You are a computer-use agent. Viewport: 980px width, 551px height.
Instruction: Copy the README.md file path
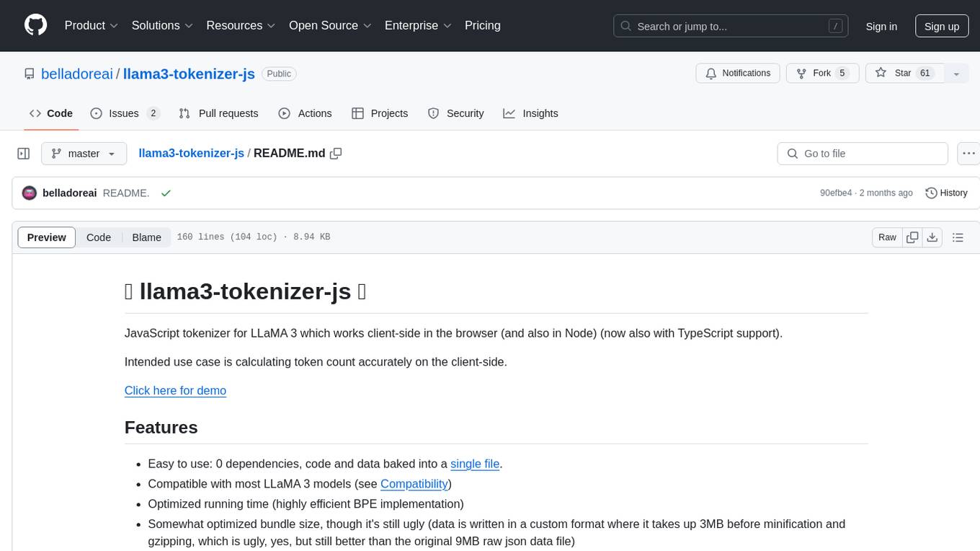(336, 154)
